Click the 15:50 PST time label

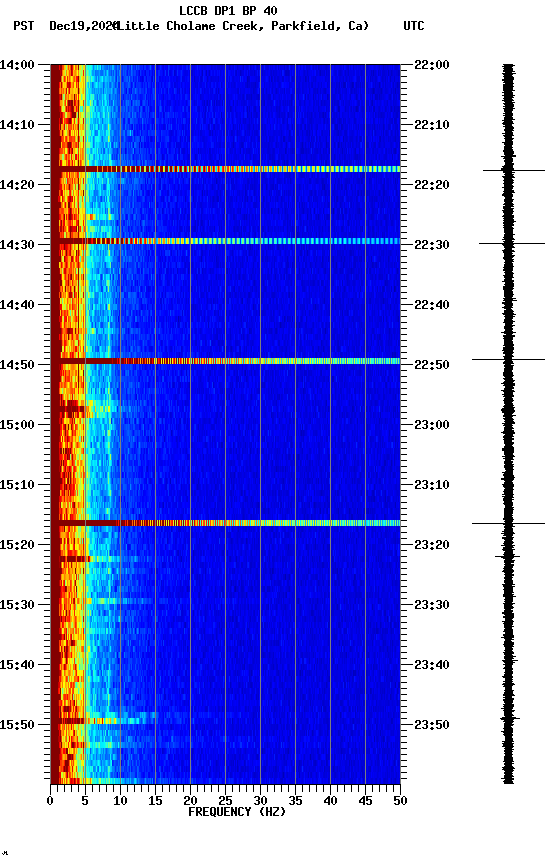17,725
